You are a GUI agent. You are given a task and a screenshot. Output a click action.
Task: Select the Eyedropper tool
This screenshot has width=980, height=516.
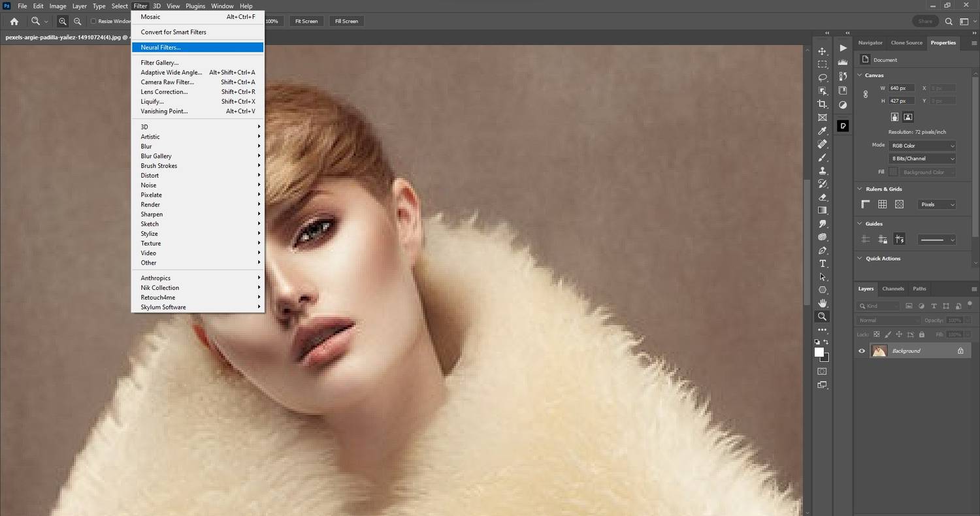pos(823,131)
